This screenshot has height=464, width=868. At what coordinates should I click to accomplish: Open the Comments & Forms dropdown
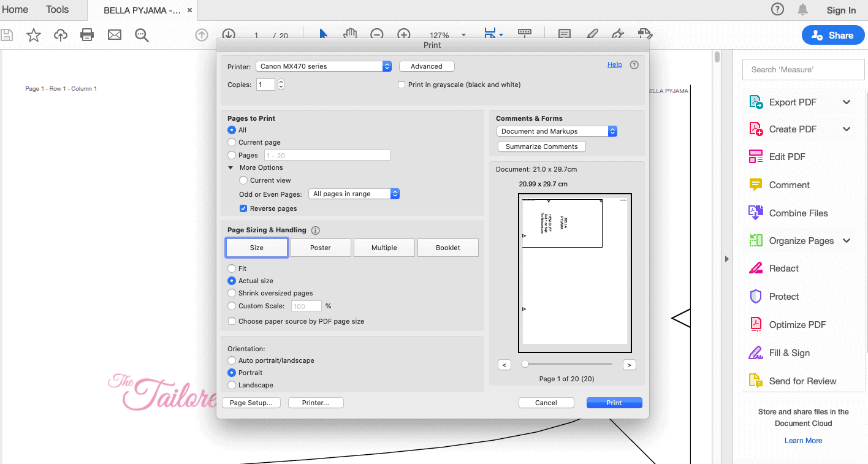pos(557,131)
